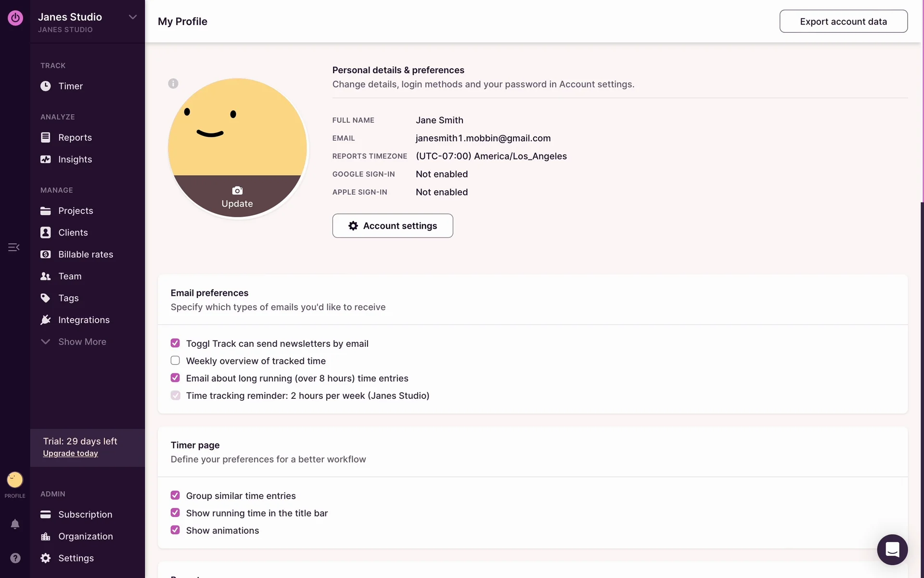Open Reports in the sidebar

click(x=75, y=138)
